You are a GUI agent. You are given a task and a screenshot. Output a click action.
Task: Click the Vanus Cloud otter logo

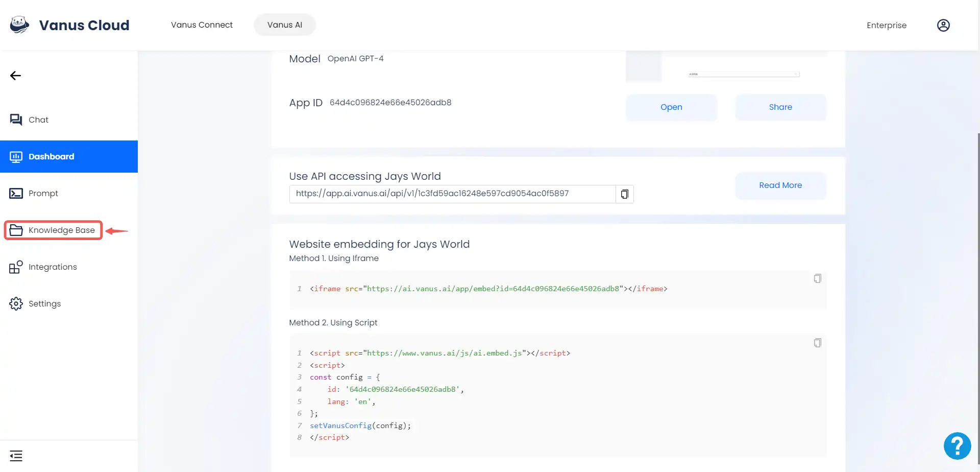click(19, 25)
